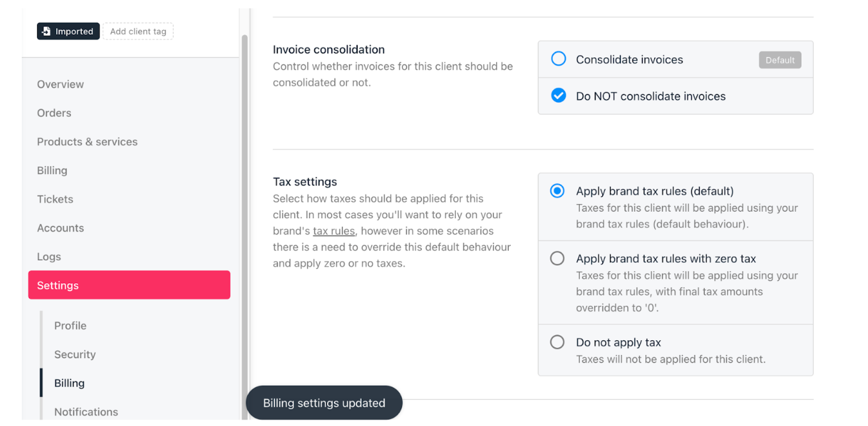The height and width of the screenshot is (426, 868).
Task: Click the Imported tag icon
Action: (x=46, y=31)
